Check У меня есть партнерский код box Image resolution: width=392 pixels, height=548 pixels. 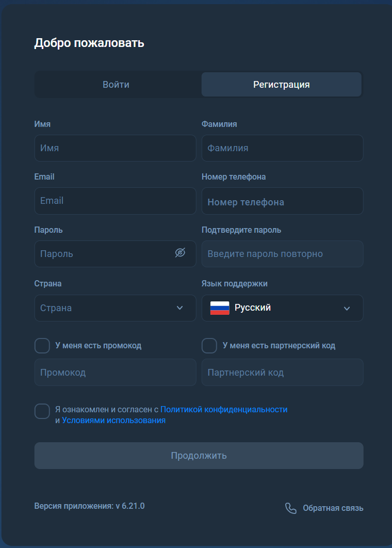[209, 346]
